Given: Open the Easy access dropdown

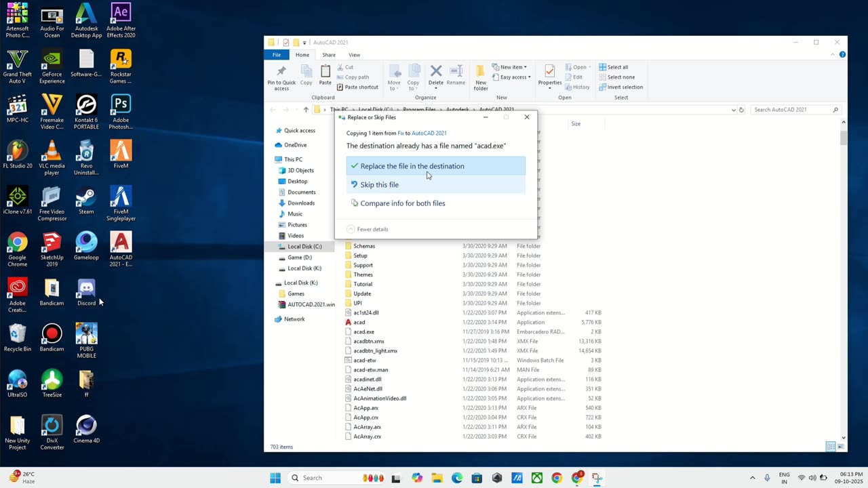Looking at the screenshot, I should click(512, 77).
